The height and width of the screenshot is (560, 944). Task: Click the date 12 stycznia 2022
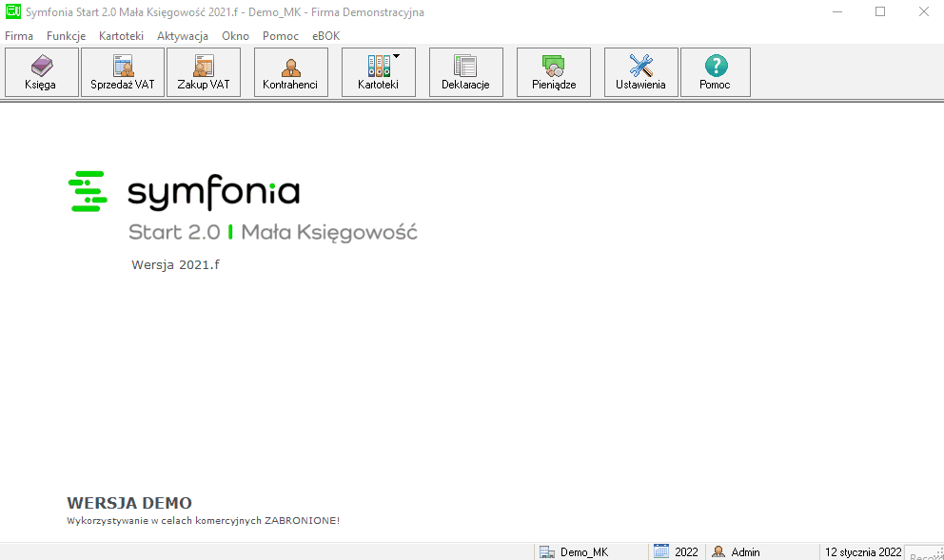point(863,551)
